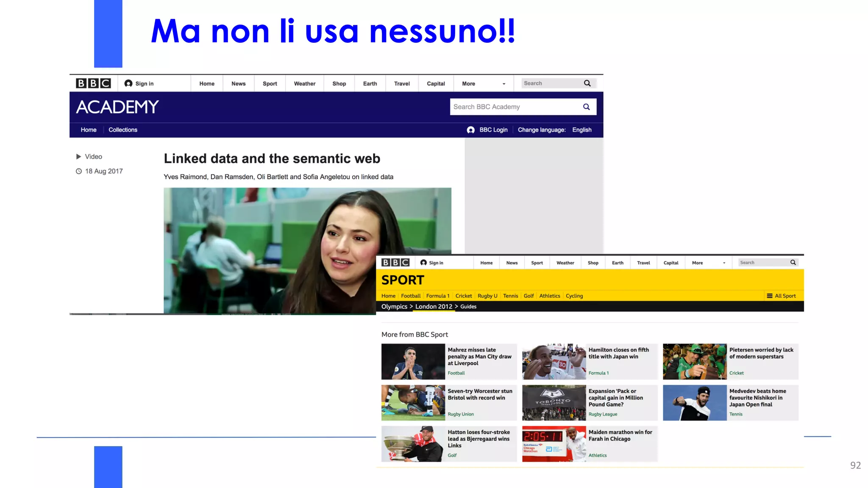
Task: Open Collections in Academy navigation
Action: pyautogui.click(x=123, y=130)
